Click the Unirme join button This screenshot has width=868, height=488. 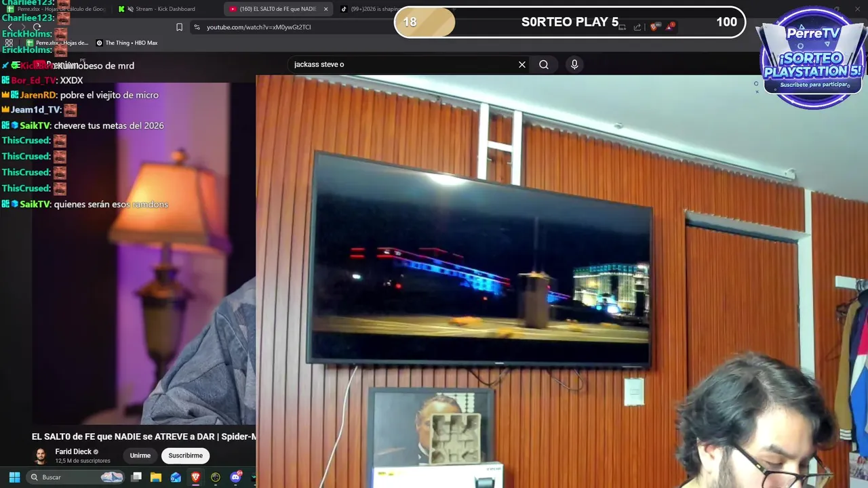(x=140, y=455)
